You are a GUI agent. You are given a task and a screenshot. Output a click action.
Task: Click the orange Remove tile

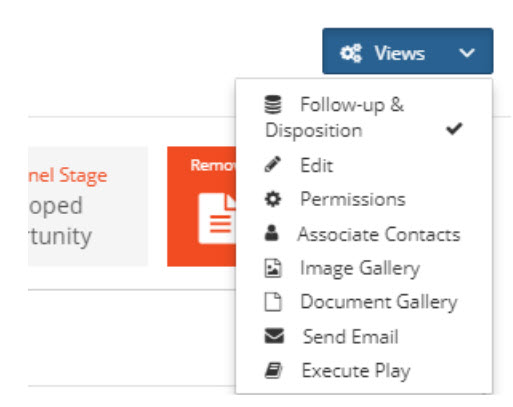tap(201, 206)
